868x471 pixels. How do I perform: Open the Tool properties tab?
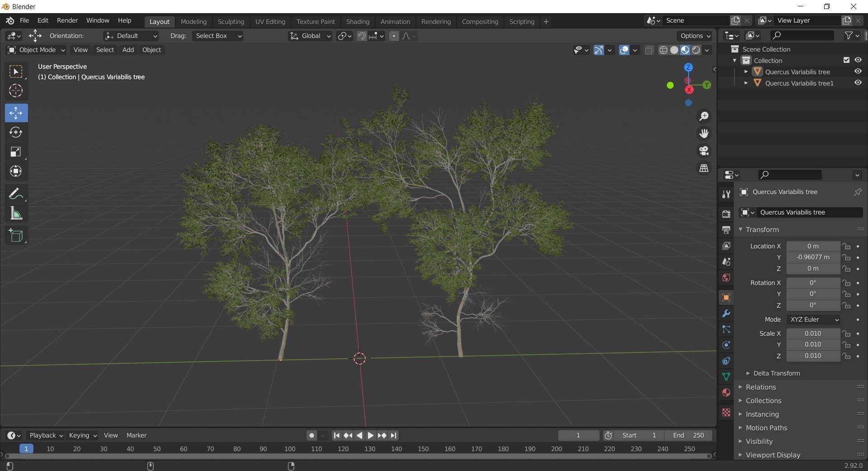(726, 194)
